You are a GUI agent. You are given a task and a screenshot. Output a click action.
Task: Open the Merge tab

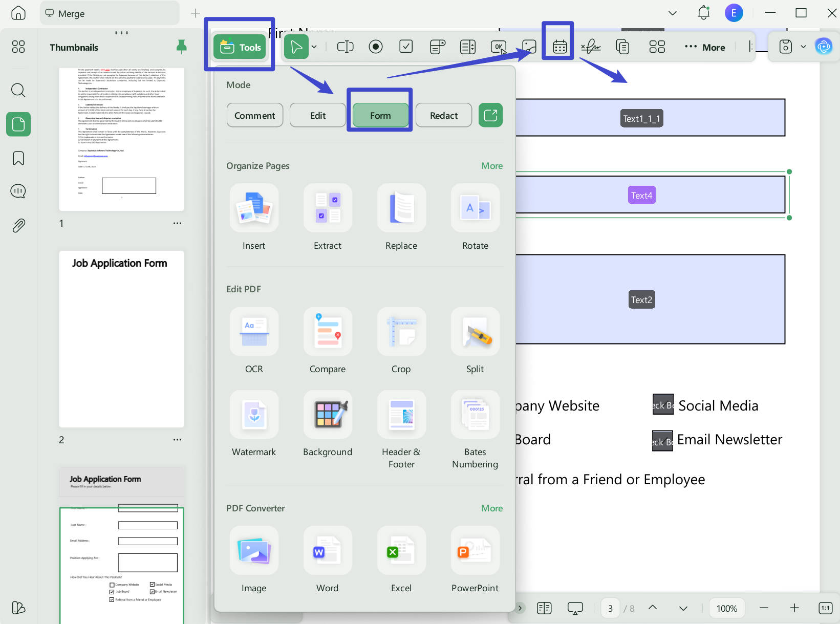(110, 13)
